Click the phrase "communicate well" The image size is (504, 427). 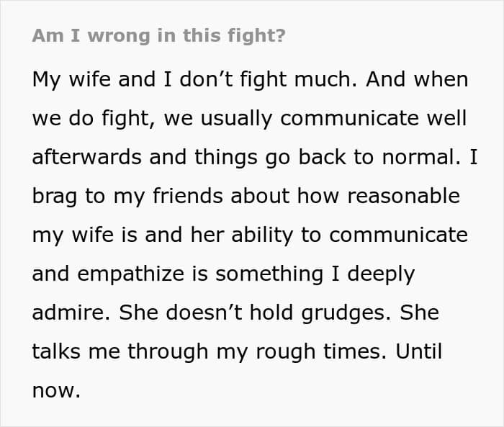[374, 118]
